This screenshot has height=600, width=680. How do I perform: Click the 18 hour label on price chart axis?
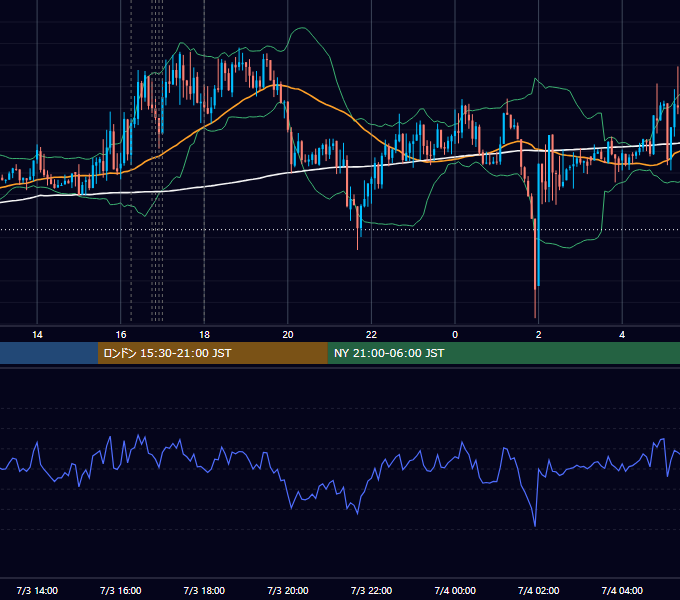(204, 335)
